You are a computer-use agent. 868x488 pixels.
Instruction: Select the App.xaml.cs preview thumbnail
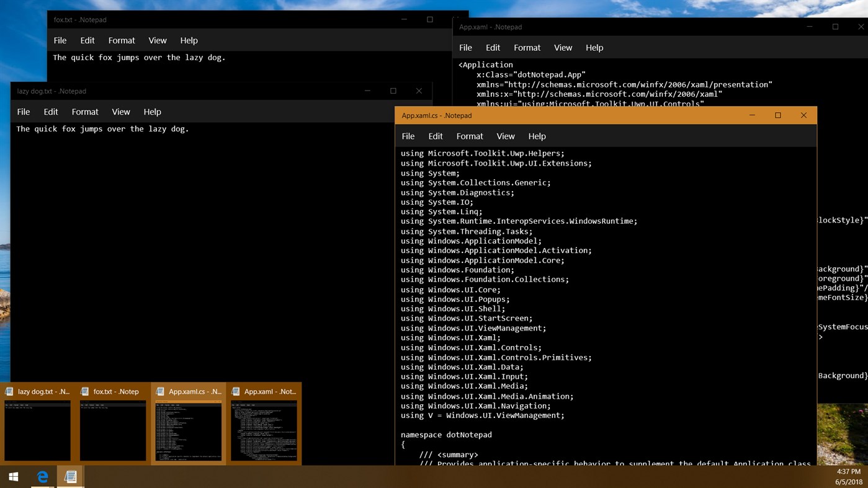click(188, 431)
